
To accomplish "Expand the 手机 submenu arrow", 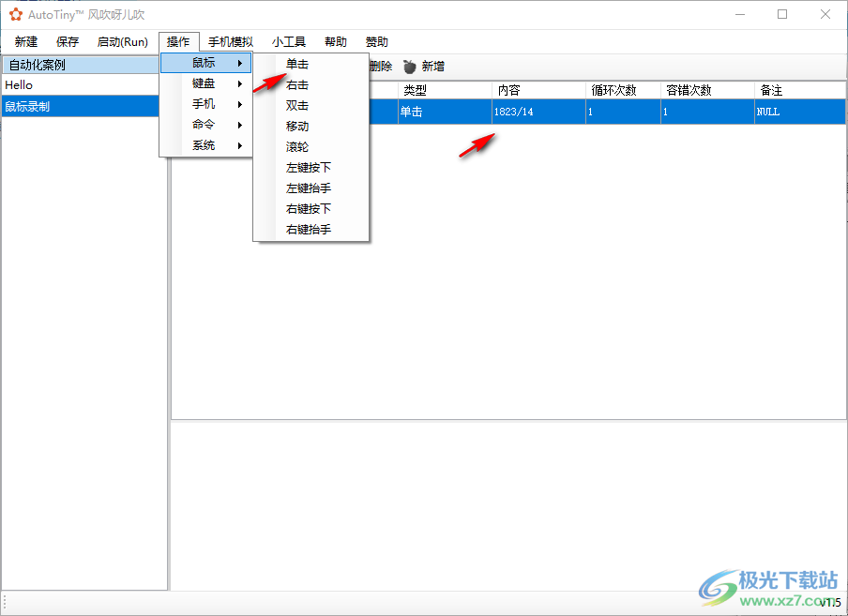I will tap(240, 104).
